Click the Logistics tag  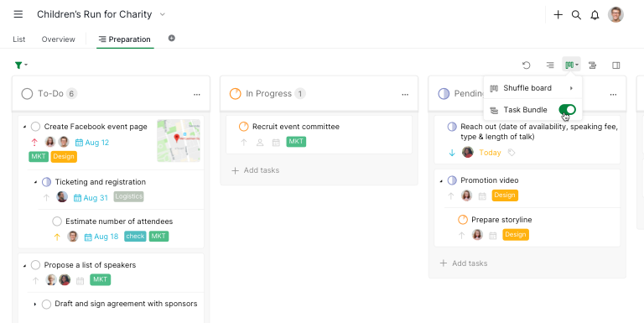[128, 196]
